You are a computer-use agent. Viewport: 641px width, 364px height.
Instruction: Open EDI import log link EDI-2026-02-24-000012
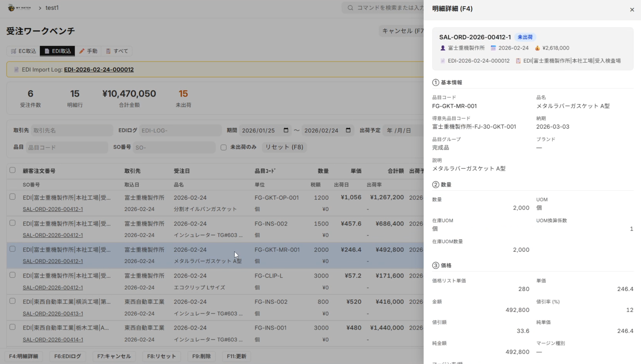(99, 69)
